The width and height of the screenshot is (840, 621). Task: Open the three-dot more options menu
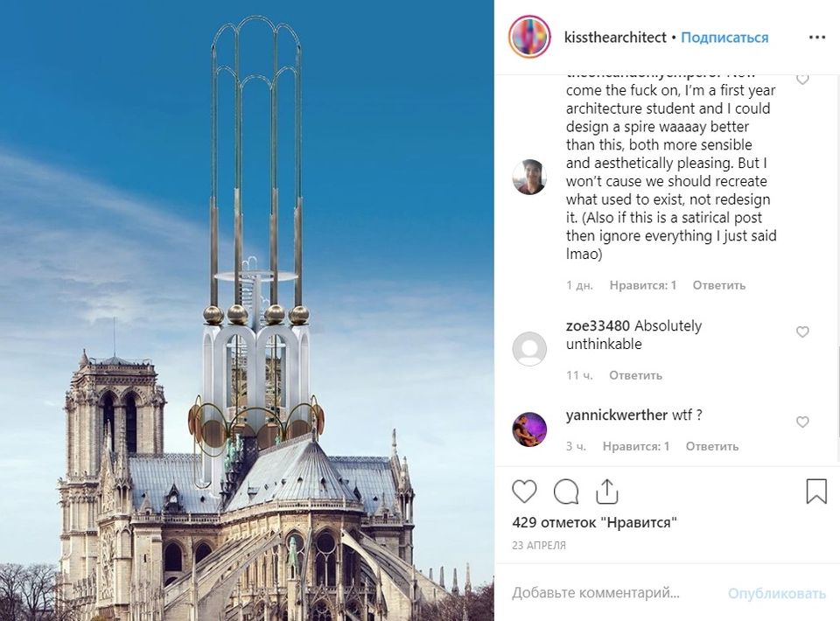[817, 37]
